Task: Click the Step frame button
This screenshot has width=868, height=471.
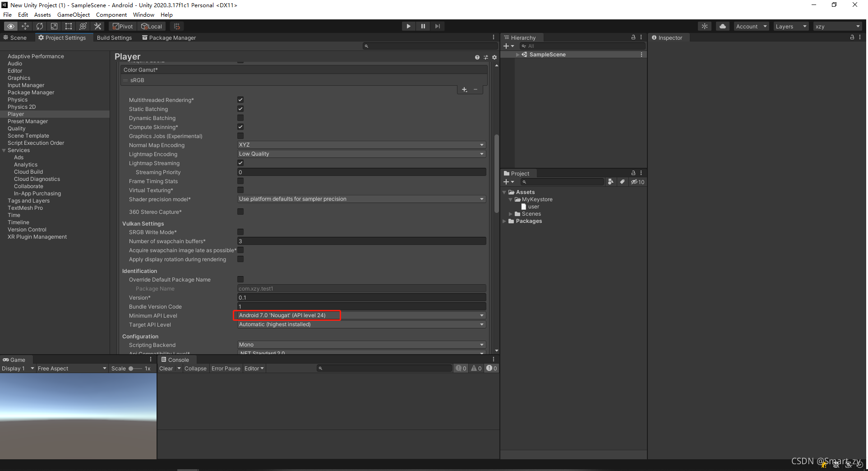Action: pyautogui.click(x=437, y=26)
